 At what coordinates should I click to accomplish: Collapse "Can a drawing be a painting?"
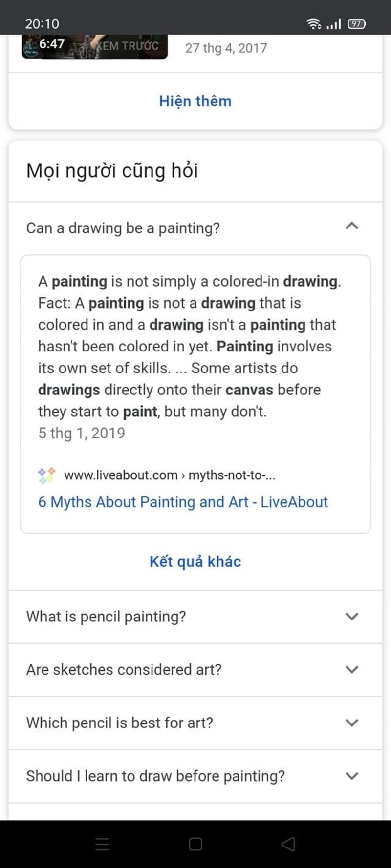[351, 226]
